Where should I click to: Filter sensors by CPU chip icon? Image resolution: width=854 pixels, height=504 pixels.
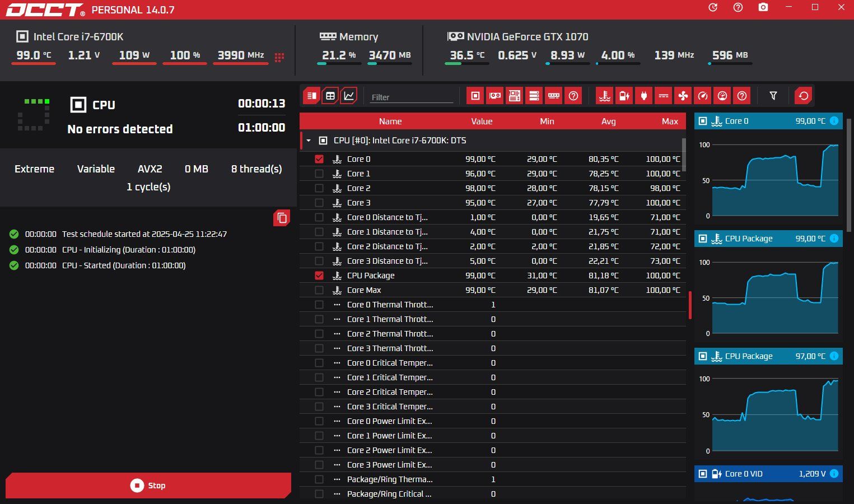click(475, 96)
